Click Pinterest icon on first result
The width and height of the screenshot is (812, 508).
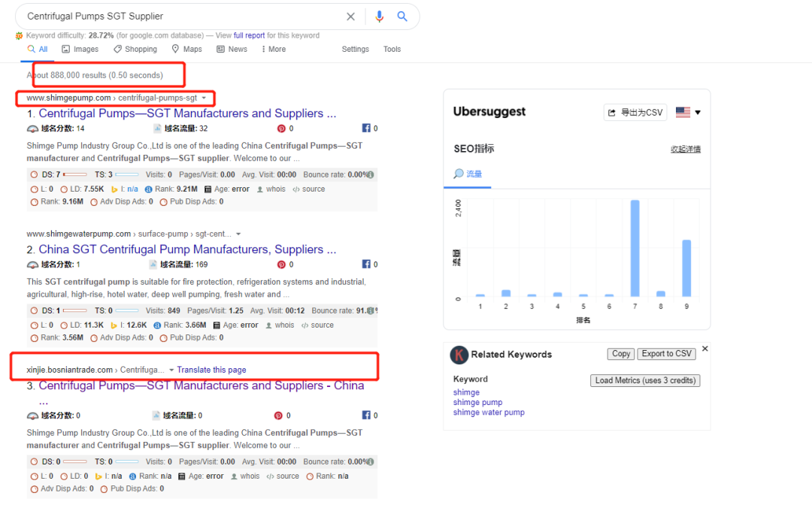tap(281, 129)
